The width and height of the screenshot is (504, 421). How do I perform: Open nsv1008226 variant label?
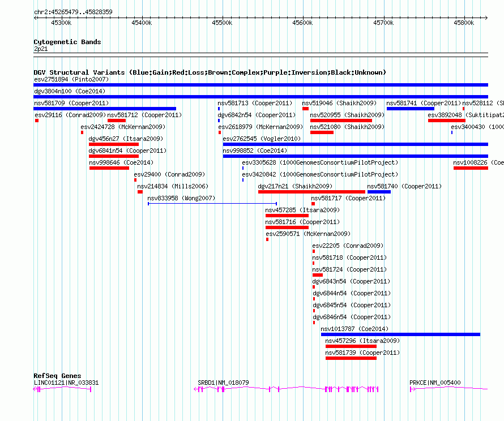pos(479,162)
